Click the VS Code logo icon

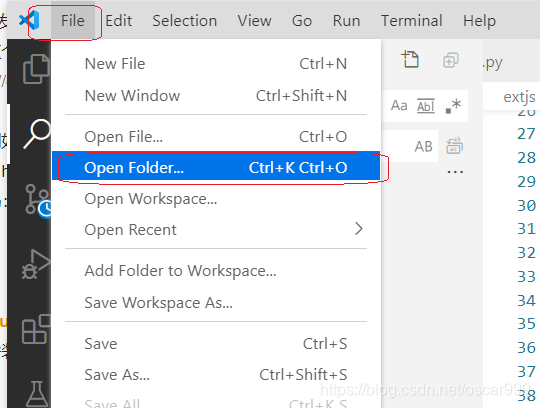[29, 20]
